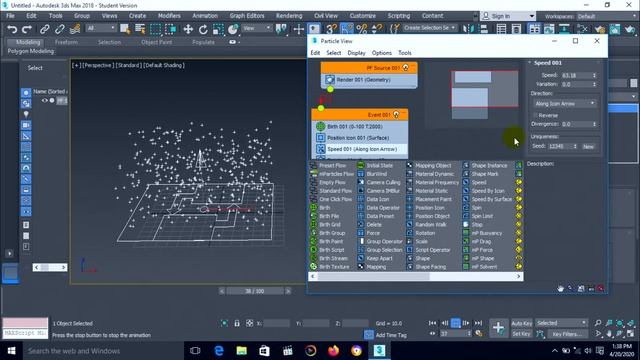The image size is (640, 360).
Task: Open key filter Selected dropdown
Action: (x=561, y=323)
